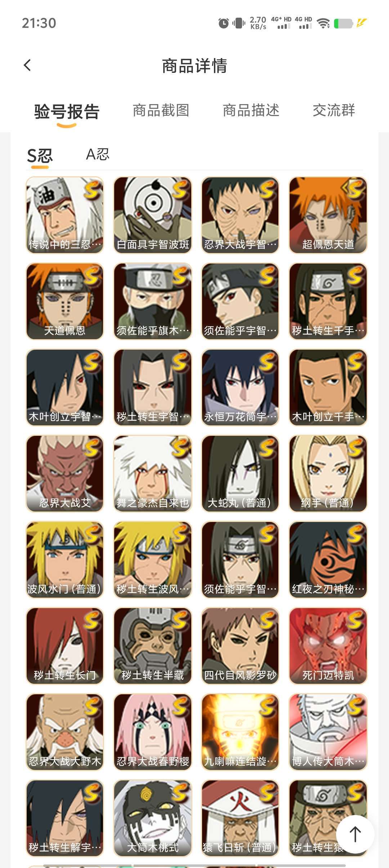Select the 死门迈特凯 ninja card

click(328, 646)
